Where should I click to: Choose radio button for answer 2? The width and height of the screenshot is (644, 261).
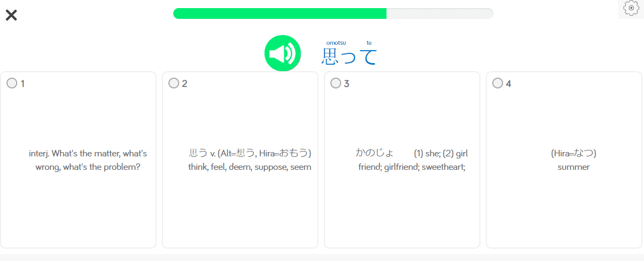173,83
